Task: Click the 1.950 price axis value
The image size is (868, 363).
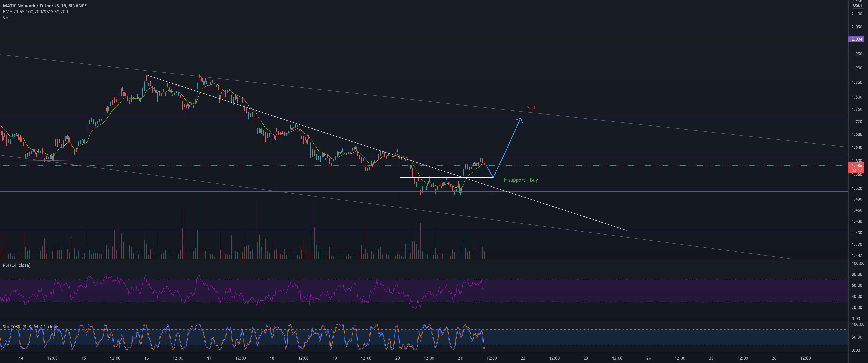Action: point(857,54)
